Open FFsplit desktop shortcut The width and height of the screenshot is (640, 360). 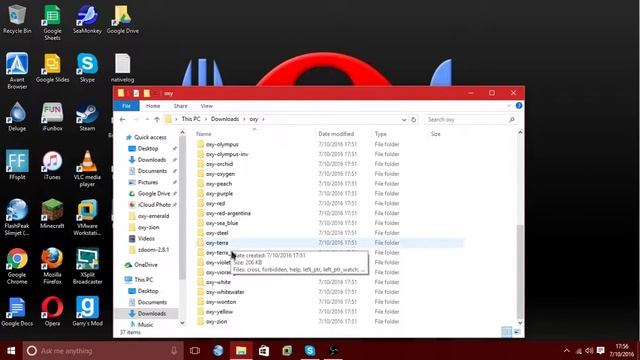click(x=17, y=165)
